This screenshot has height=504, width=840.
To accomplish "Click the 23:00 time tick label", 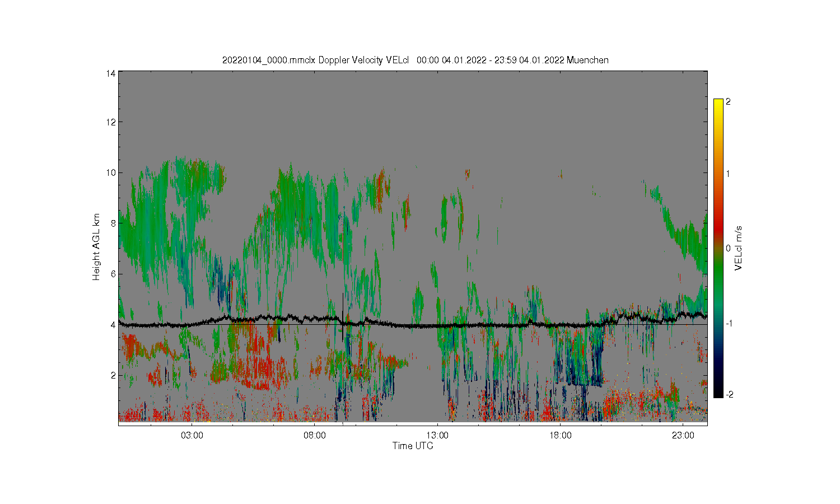I will coord(683,435).
